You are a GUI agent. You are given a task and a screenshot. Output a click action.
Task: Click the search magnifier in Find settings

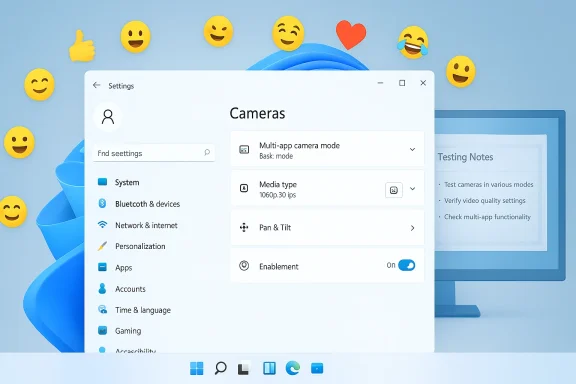click(x=207, y=152)
